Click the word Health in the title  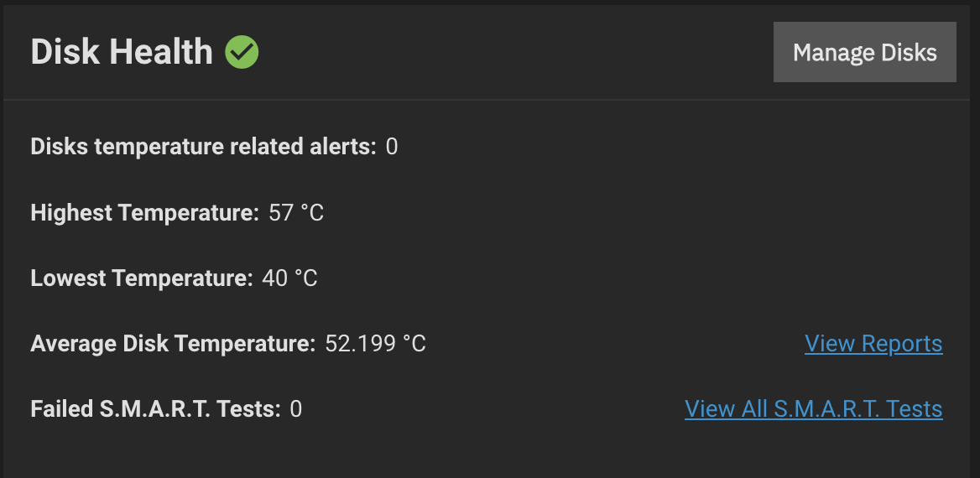pyautogui.click(x=161, y=52)
